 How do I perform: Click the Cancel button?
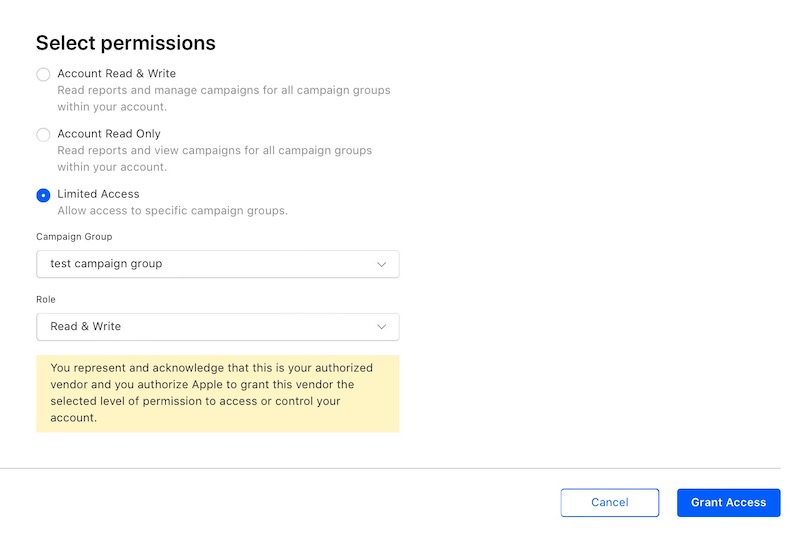pos(609,503)
